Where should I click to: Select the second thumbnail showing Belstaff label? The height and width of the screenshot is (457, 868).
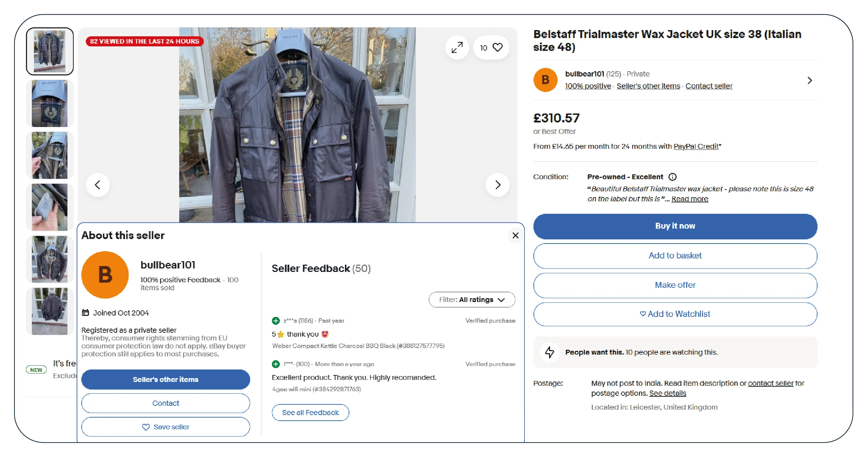[49, 103]
